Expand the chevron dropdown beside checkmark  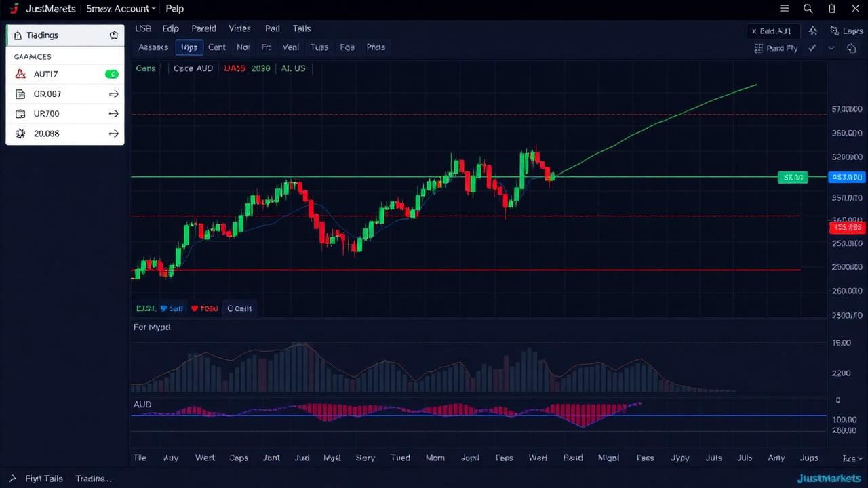(831, 49)
